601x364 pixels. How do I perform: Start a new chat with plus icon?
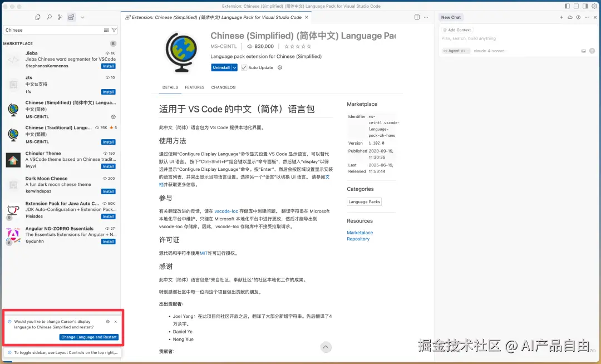561,17
